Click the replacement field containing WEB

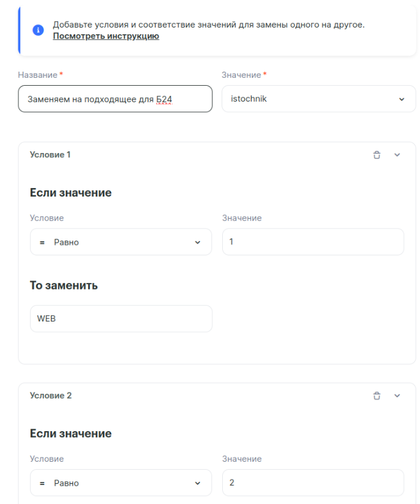(121, 318)
